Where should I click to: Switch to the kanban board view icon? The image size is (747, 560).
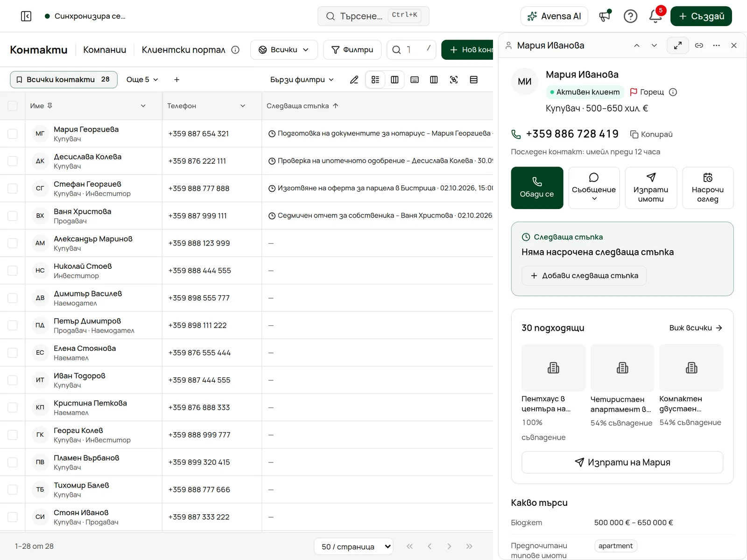click(x=395, y=80)
